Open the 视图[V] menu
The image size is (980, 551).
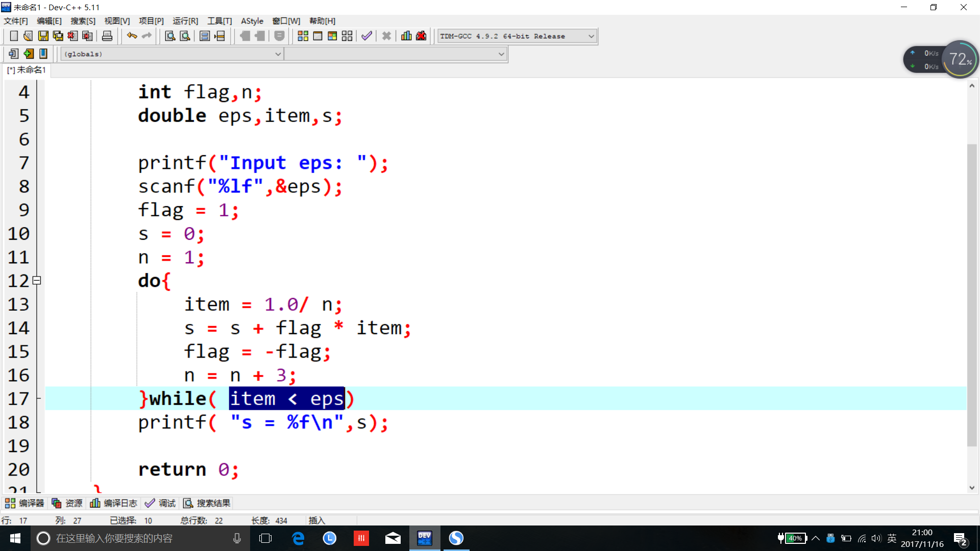point(117,21)
